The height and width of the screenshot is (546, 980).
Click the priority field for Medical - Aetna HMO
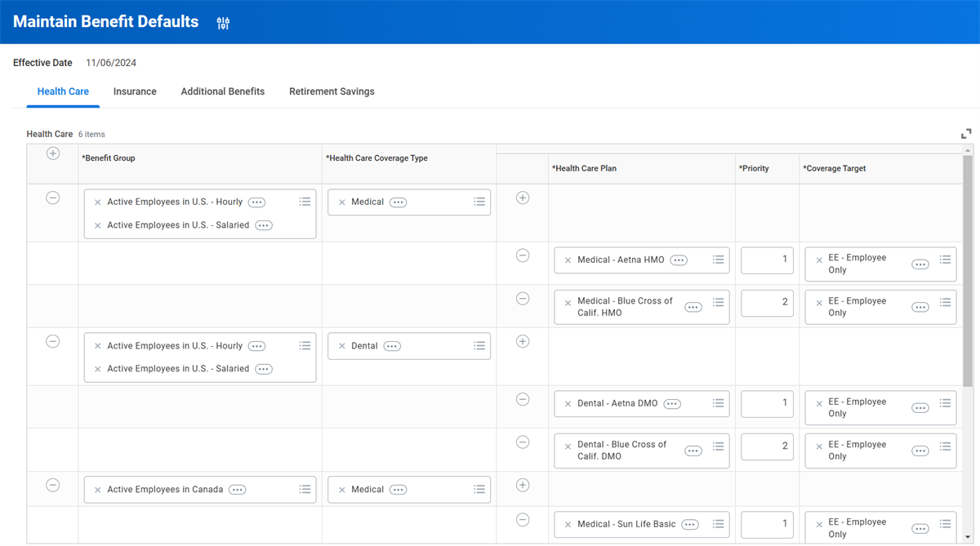tap(767, 260)
